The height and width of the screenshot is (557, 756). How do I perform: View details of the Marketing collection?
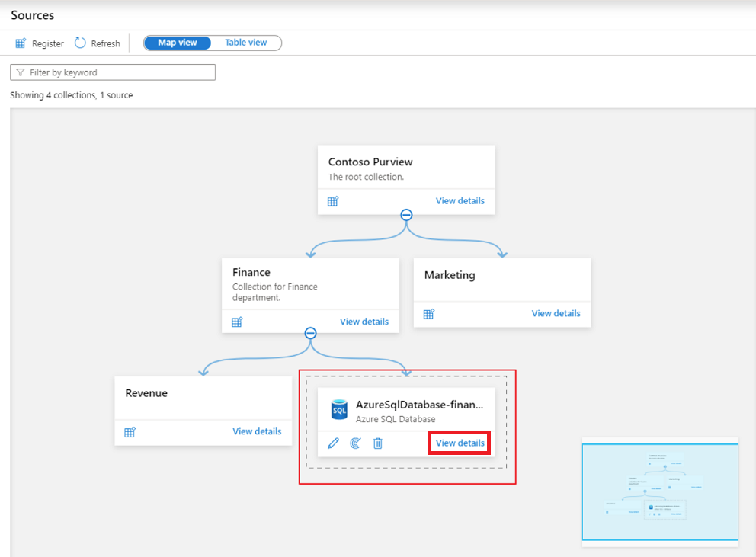556,313
